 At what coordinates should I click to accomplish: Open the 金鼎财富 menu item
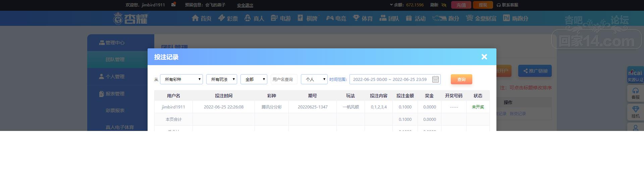481,18
